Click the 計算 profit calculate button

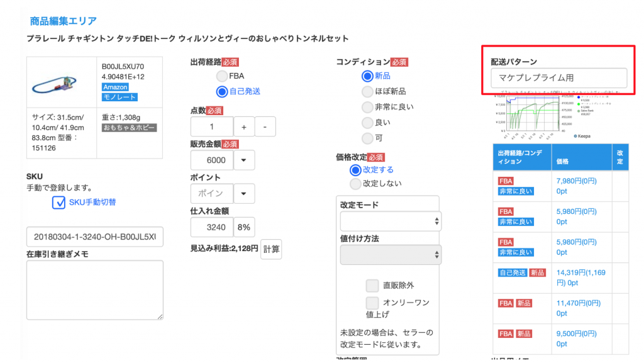point(271,249)
